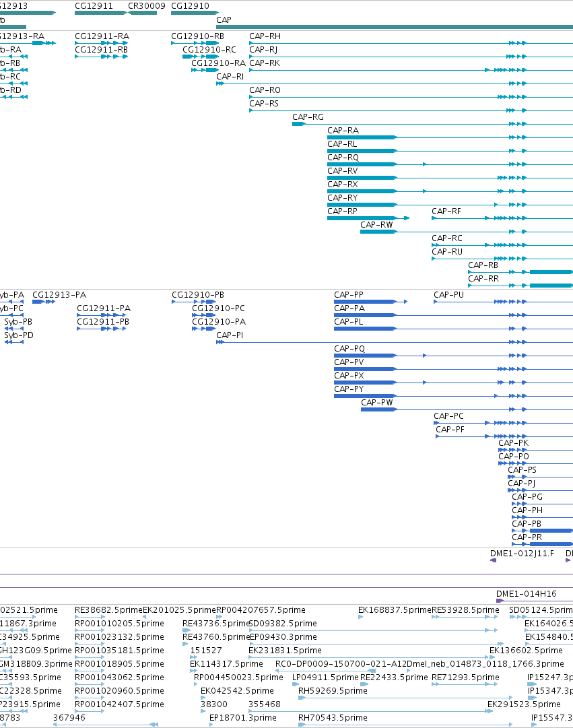Click the CG12910 gene label
The image size is (573, 728).
(190, 6)
